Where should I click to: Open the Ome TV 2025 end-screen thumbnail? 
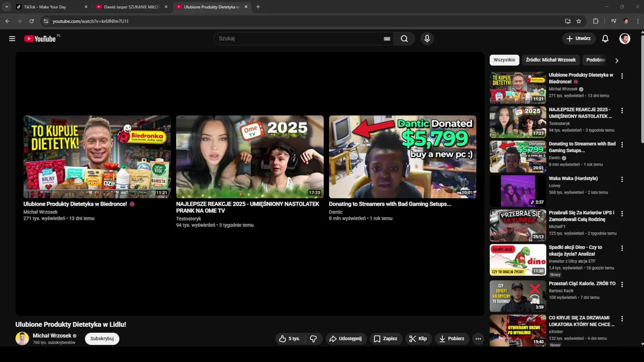pyautogui.click(x=250, y=157)
